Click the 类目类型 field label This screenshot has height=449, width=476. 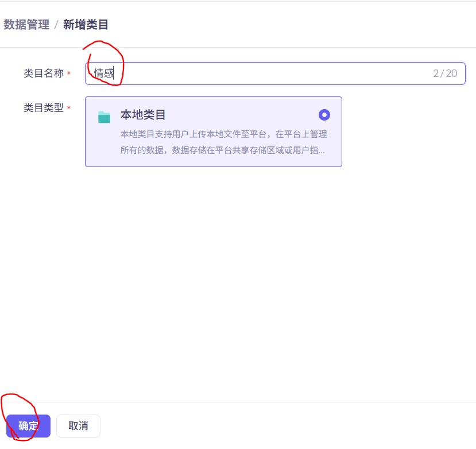click(44, 107)
